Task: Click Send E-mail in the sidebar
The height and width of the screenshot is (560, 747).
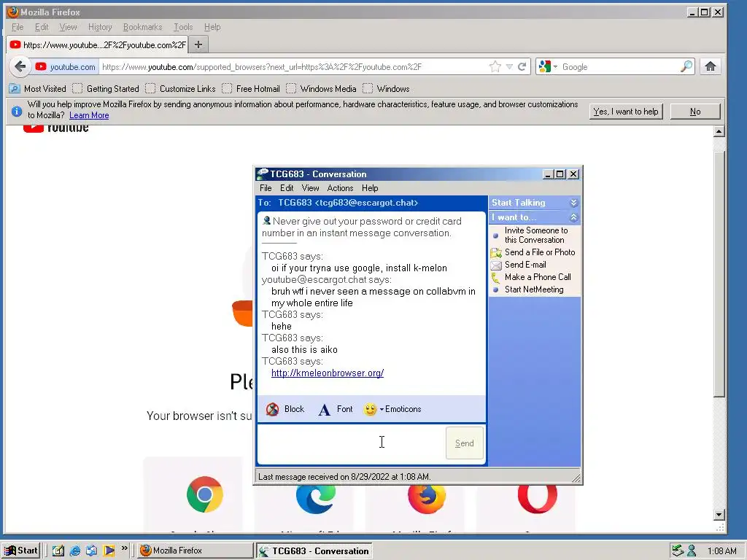Action: [x=525, y=265]
